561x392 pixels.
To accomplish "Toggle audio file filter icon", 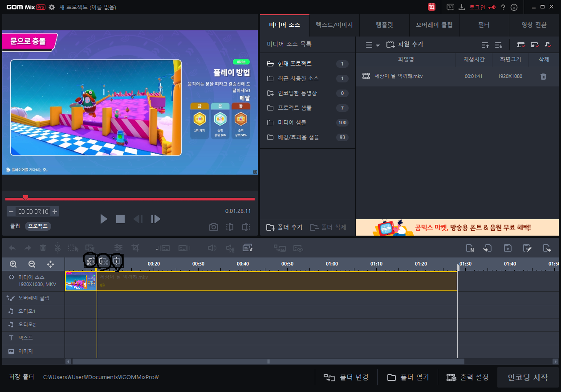I will pos(548,45).
